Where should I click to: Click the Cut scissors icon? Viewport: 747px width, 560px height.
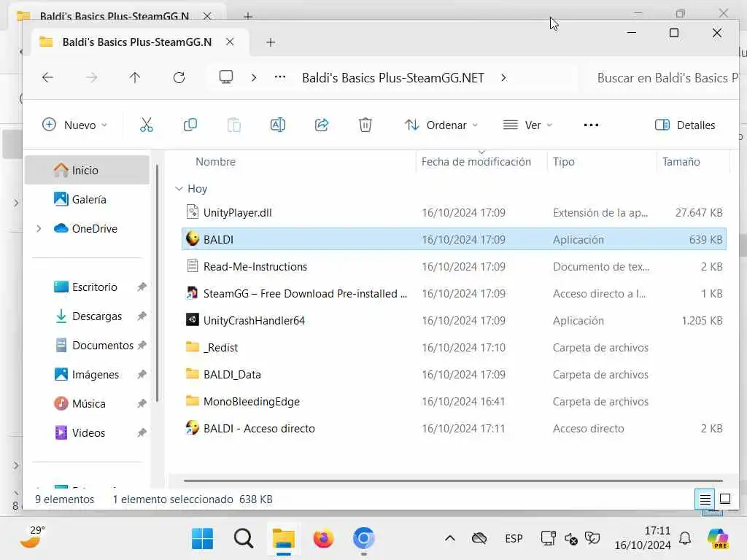146,125
